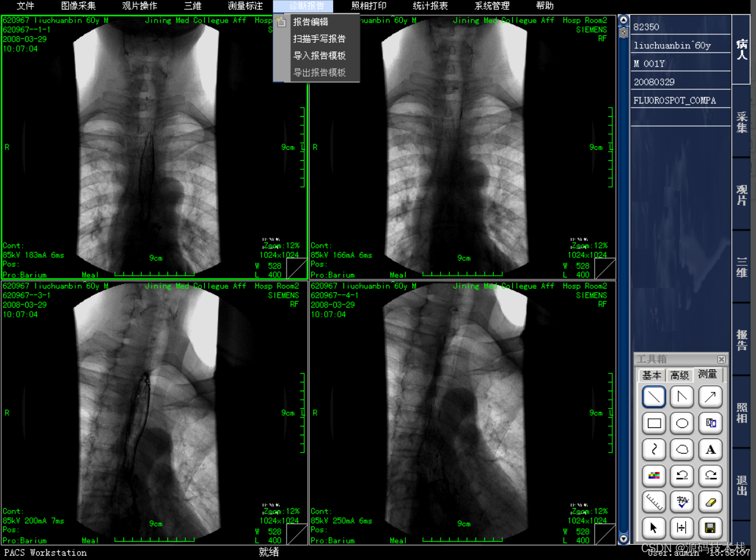Viewport: 756px width, 560px height.
Task: Switch to the 测量 toolbox tab
Action: click(708, 374)
